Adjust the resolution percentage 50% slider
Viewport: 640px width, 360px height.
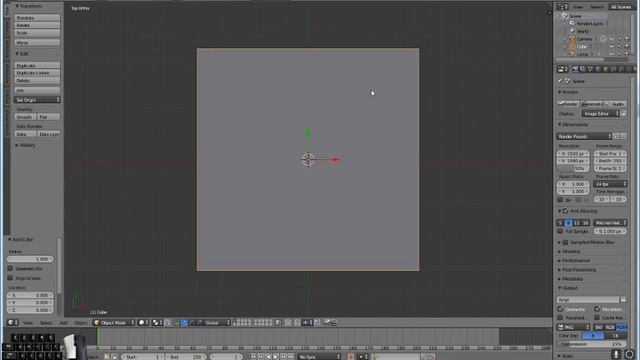(x=573, y=168)
